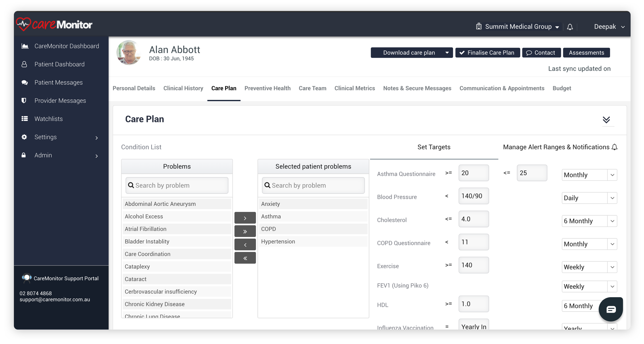Open the Preventive Health tab
The image size is (644, 344).
point(267,88)
